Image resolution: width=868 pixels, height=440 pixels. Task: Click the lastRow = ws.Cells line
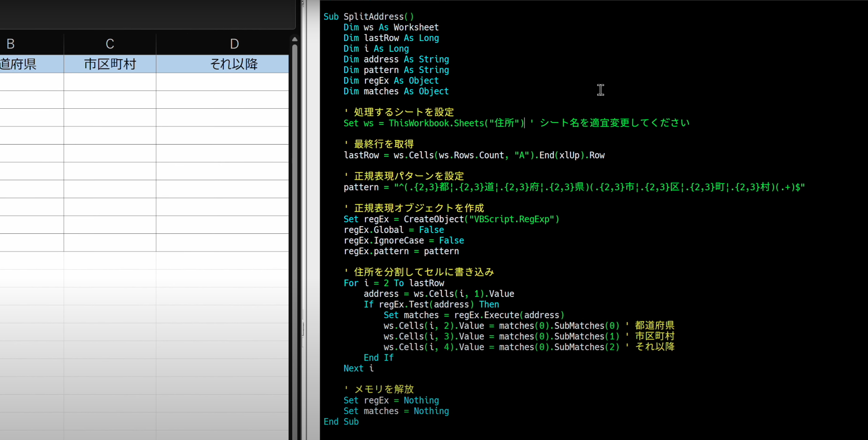pos(474,155)
